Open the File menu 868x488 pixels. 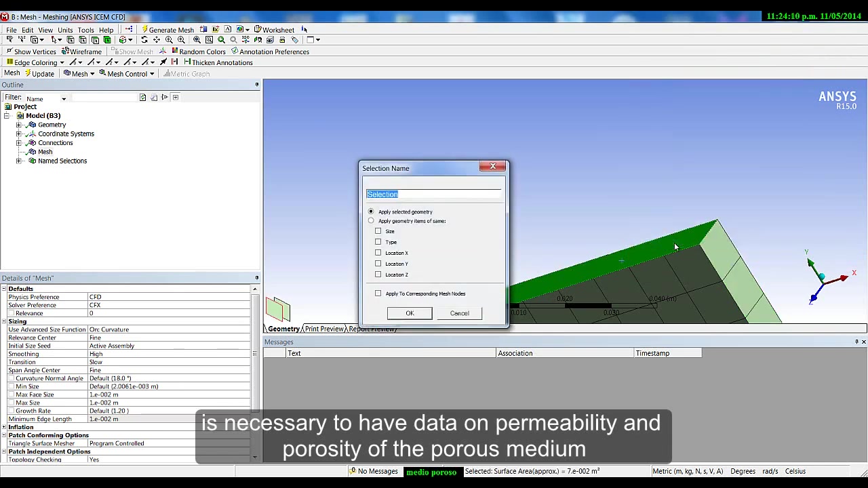(12, 30)
